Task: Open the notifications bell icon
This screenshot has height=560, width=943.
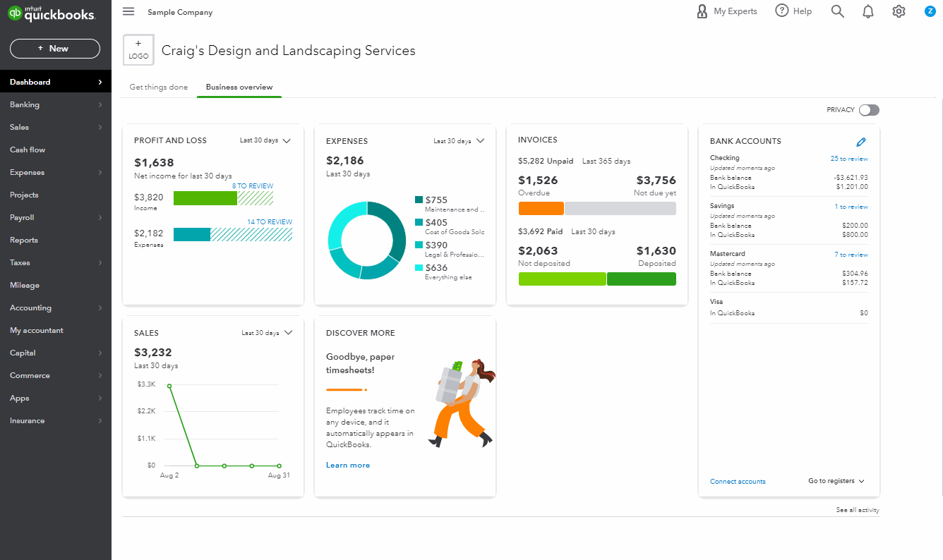Action: (868, 11)
